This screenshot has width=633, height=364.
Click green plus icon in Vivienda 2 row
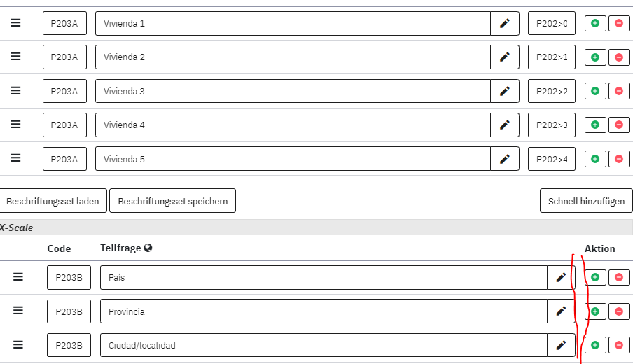[x=595, y=57]
